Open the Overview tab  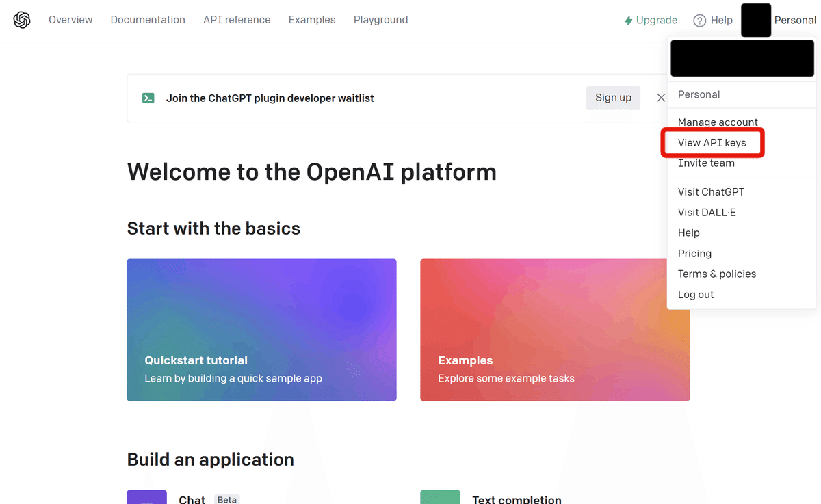pyautogui.click(x=70, y=20)
